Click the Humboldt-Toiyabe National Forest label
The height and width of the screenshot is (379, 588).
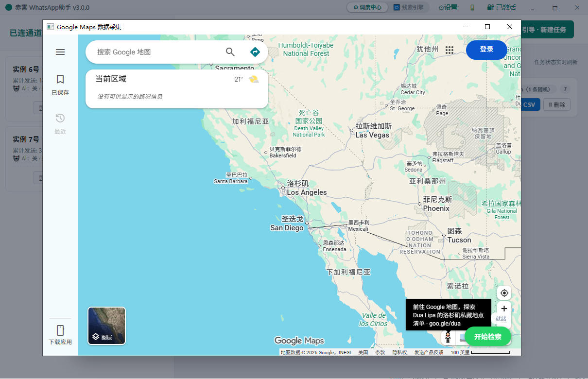click(x=306, y=49)
